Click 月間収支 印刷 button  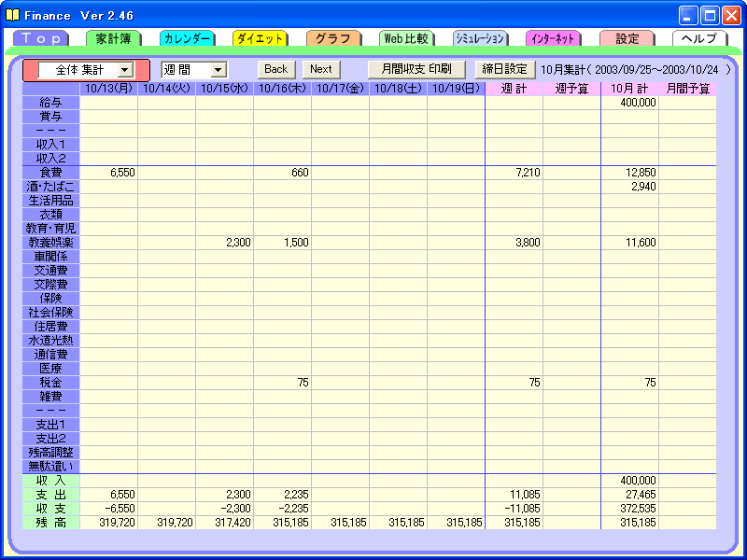coord(416,69)
